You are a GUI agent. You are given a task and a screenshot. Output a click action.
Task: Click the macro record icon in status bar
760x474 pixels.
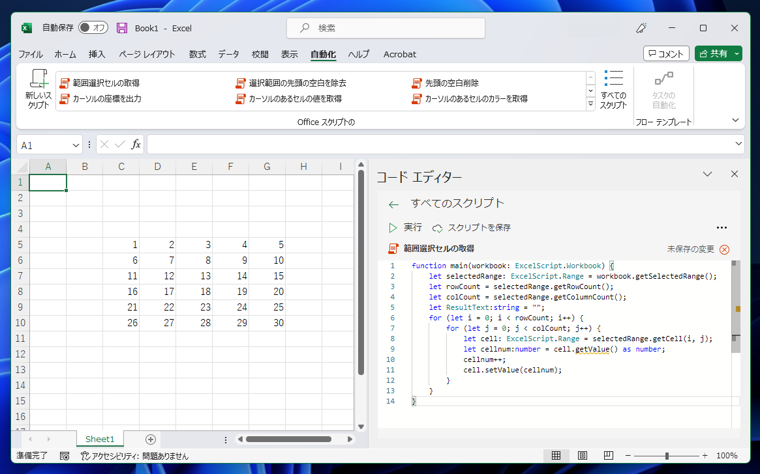pyautogui.click(x=64, y=456)
